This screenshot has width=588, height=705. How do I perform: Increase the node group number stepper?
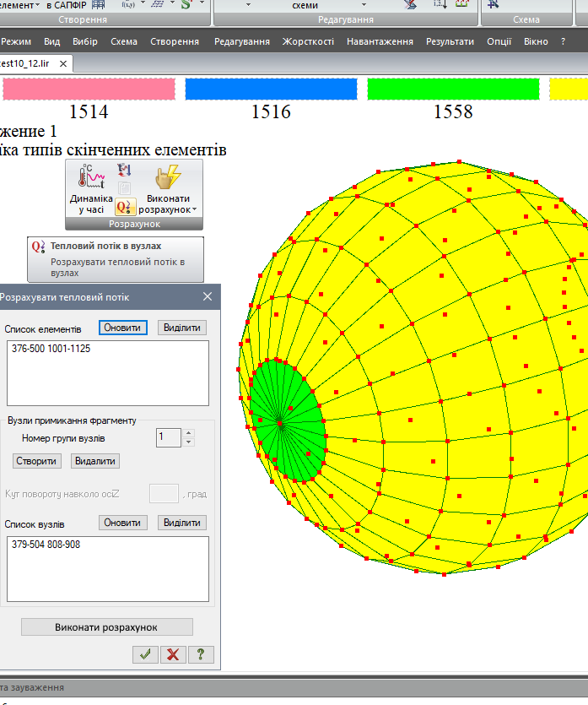(x=189, y=432)
